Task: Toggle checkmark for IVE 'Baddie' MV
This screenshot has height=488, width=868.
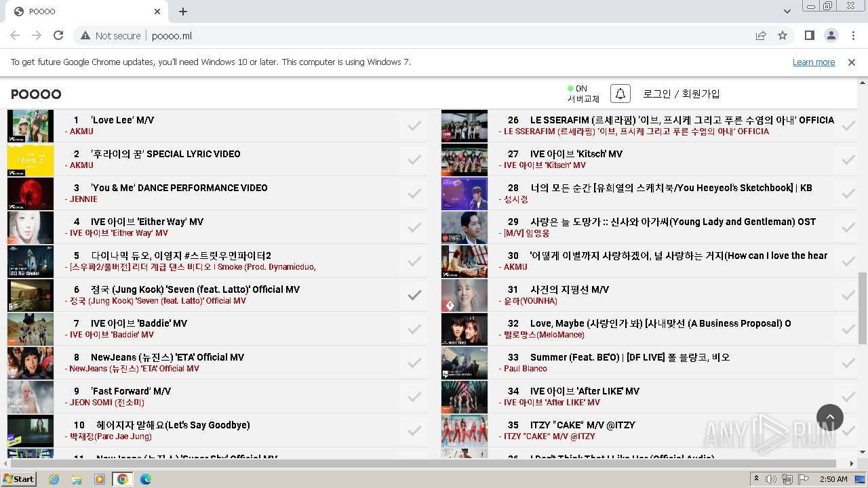Action: (414, 329)
